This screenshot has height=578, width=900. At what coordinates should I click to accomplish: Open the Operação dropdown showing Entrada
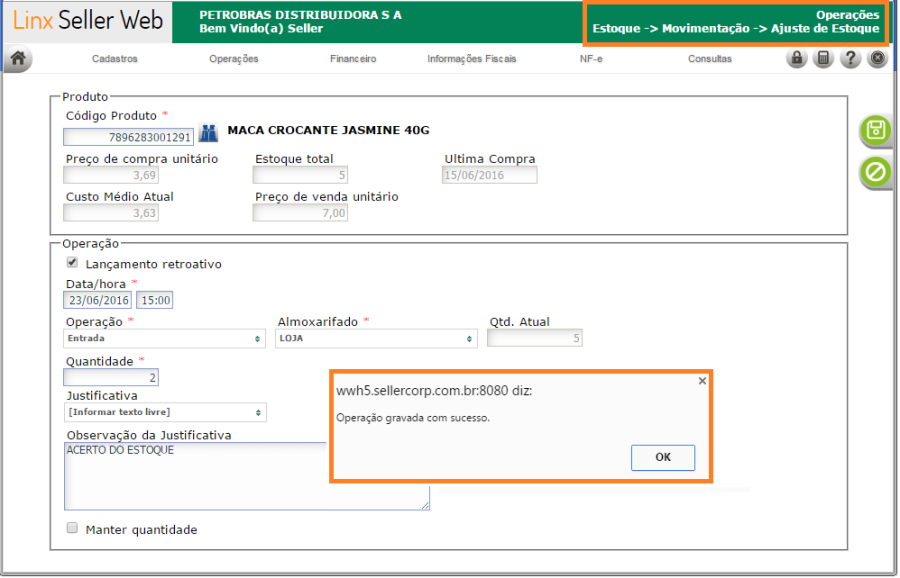(164, 339)
